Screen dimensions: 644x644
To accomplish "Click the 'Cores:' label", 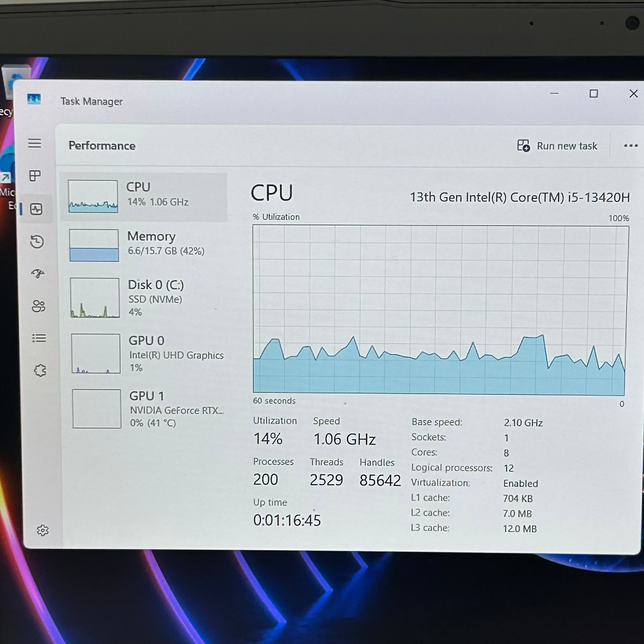I will tap(424, 452).
